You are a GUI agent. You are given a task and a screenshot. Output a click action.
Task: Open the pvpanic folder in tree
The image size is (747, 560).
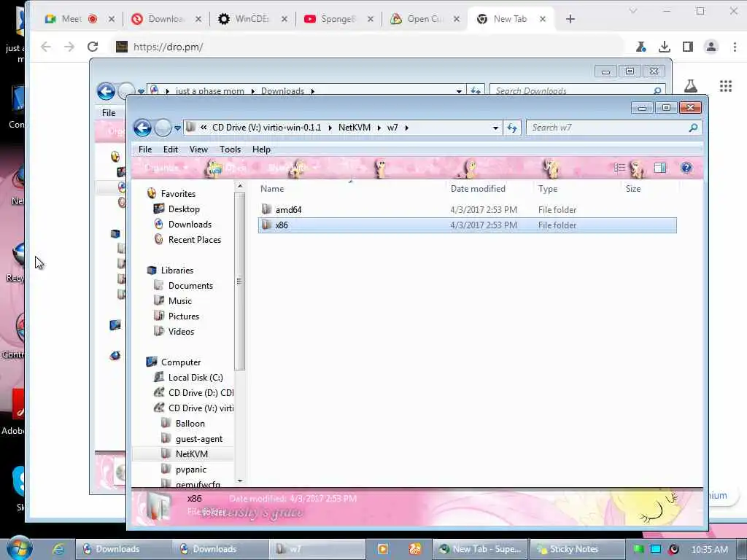point(190,470)
